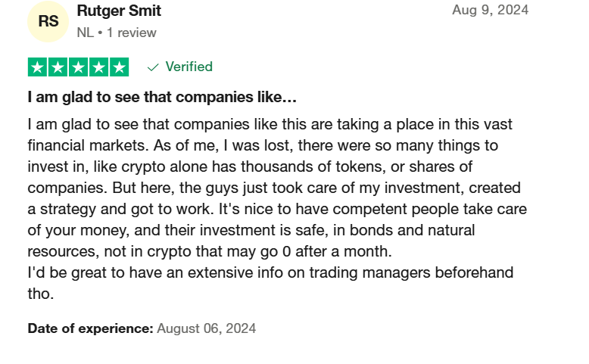The width and height of the screenshot is (589, 364).
Task: Click the fifth green rating star
Action: [x=119, y=67]
